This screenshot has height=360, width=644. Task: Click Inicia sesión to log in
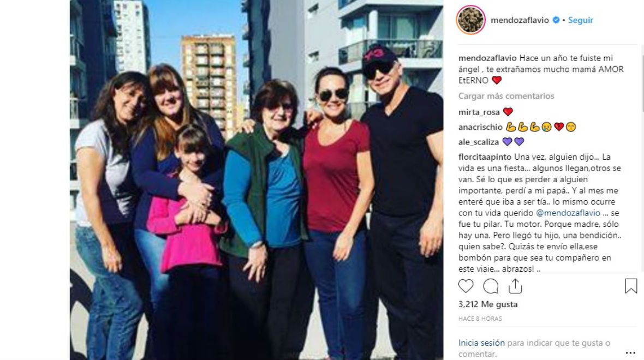click(481, 343)
